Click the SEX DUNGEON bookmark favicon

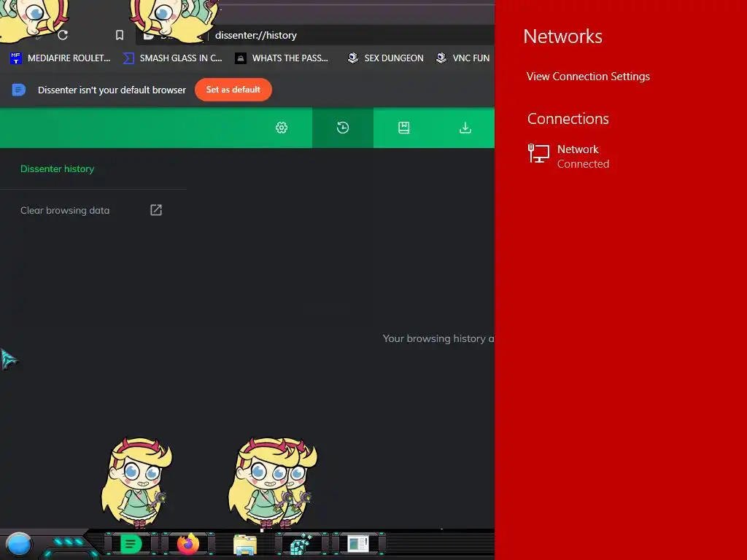tap(353, 58)
